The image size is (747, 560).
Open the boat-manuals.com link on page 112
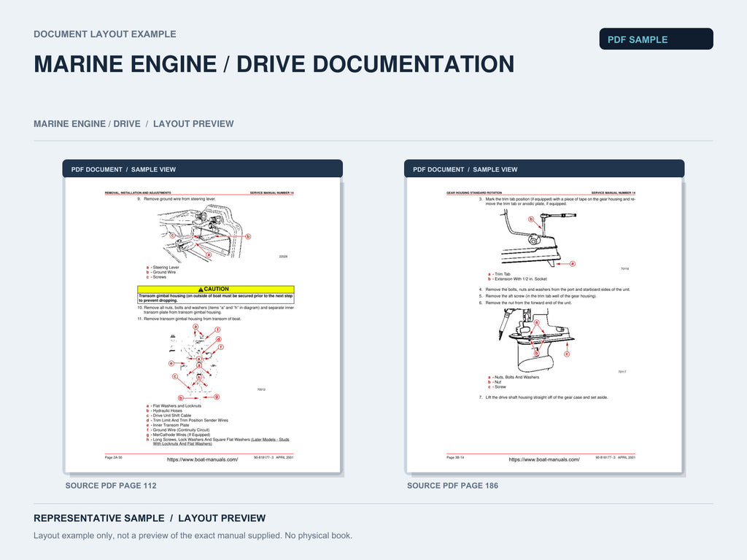tap(203, 459)
